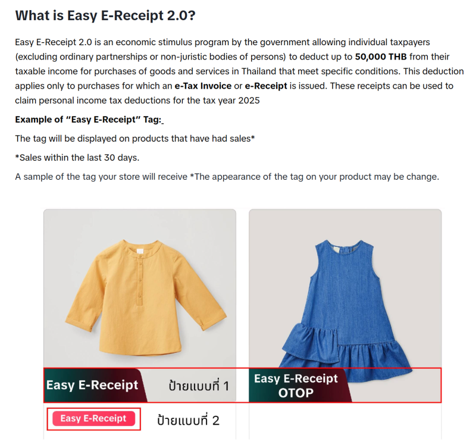
Task: Click the word 'OTOP' on the banner
Action: pyautogui.click(x=296, y=393)
